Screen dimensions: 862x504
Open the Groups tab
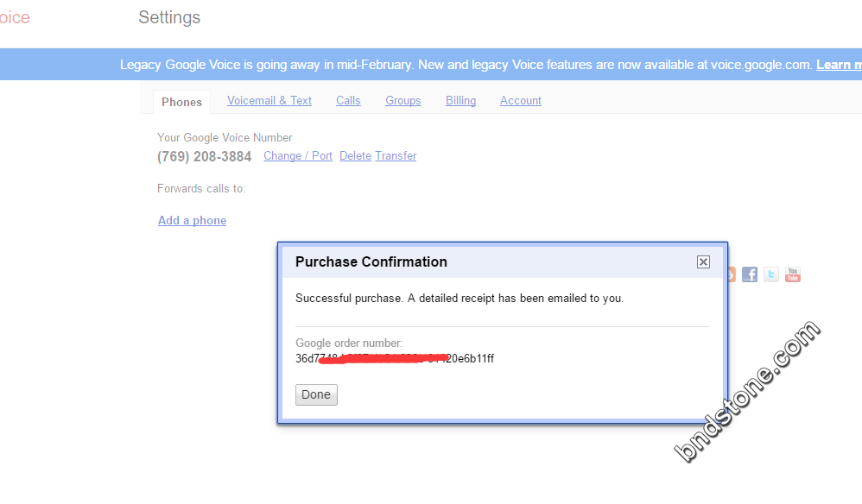(403, 100)
